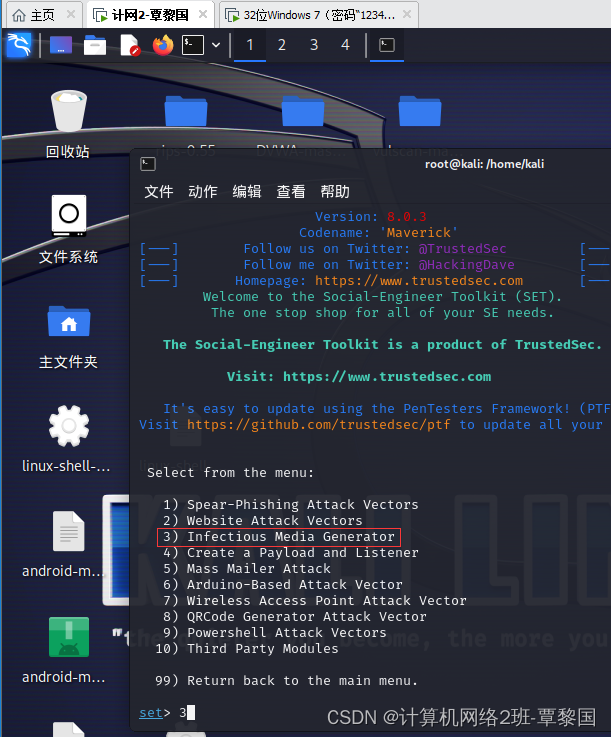Click menu line Third Party Modules

pyautogui.click(x=247, y=648)
